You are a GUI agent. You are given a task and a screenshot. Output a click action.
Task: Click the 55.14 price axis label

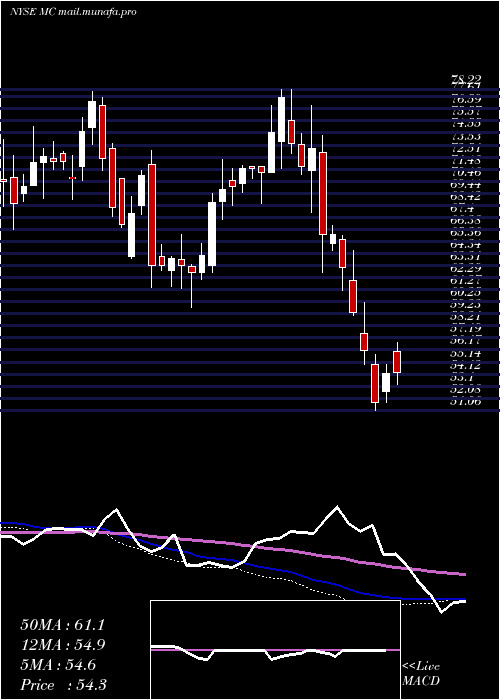(466, 353)
